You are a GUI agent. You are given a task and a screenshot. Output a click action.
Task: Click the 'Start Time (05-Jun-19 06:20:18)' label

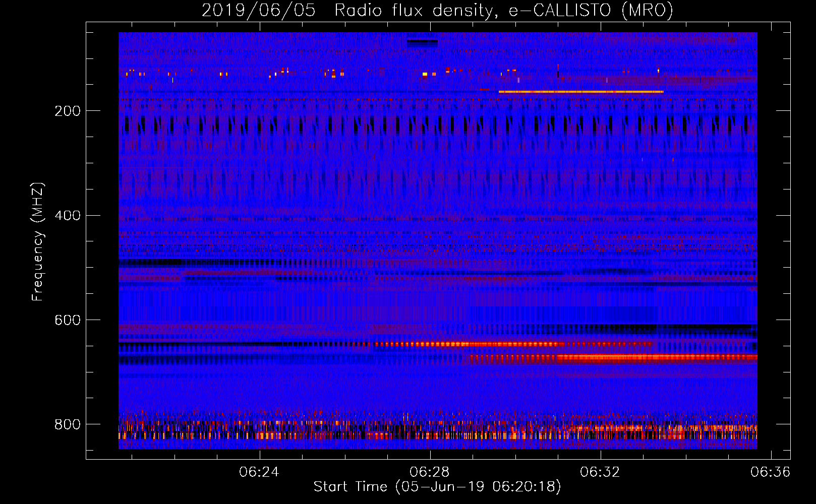click(437, 487)
